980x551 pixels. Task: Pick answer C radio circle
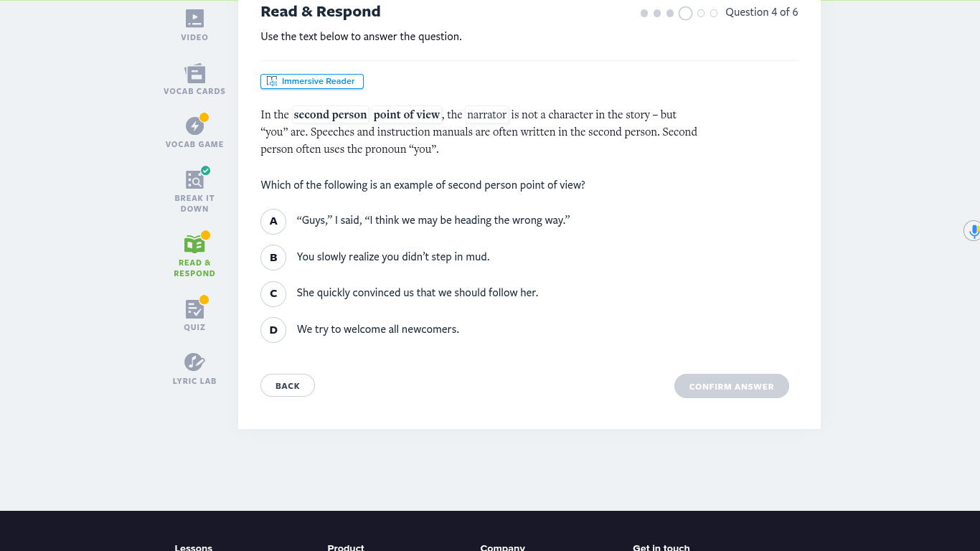pyautogui.click(x=273, y=293)
